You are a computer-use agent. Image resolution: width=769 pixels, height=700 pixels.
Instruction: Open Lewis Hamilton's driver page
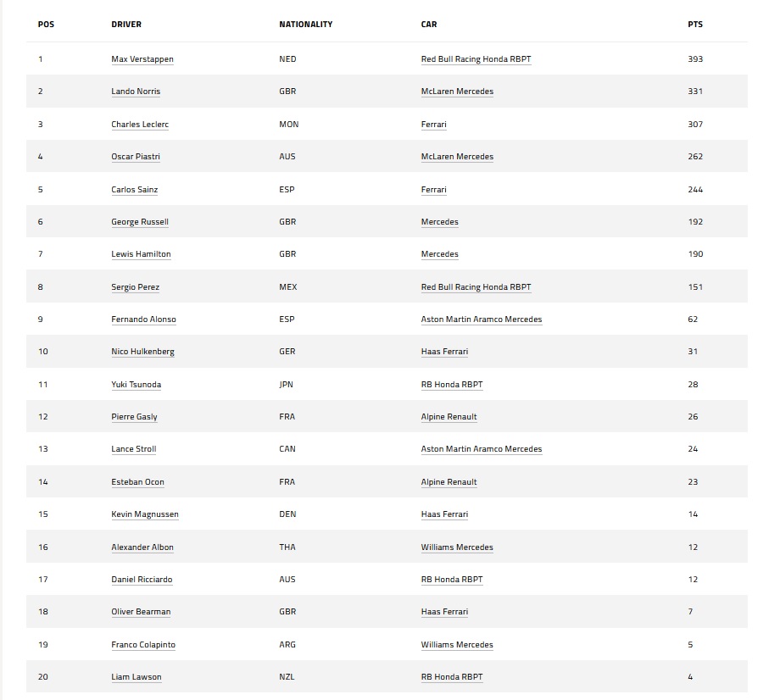141,254
